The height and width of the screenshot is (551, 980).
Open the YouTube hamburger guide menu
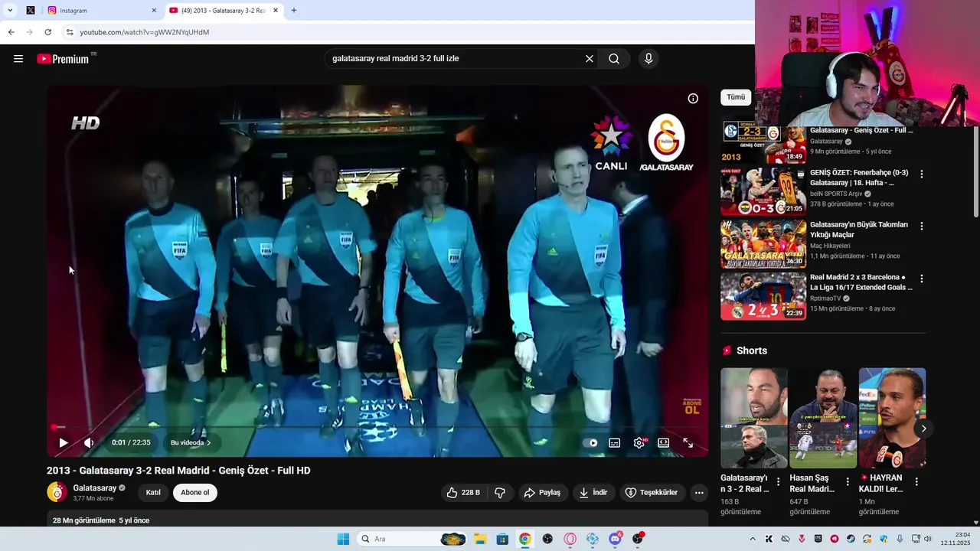pos(18,59)
